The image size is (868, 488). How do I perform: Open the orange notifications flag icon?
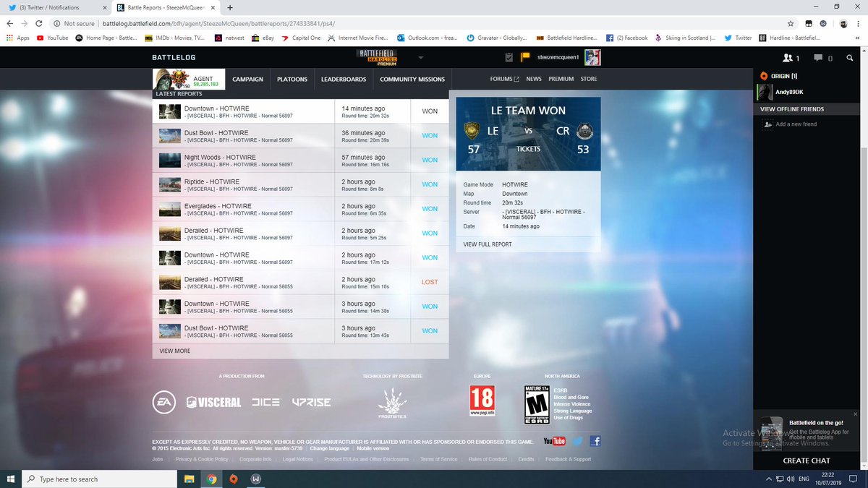coord(526,58)
